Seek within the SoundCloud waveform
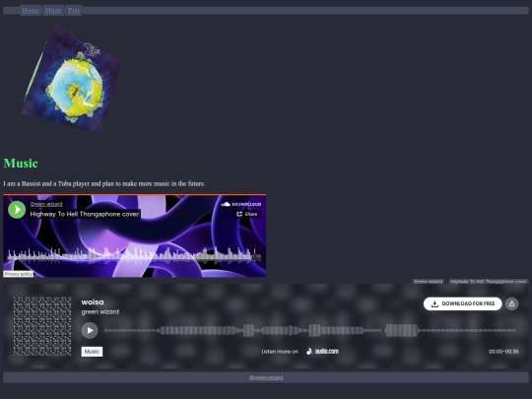Screen dimensions: 532x399 [131, 255]
